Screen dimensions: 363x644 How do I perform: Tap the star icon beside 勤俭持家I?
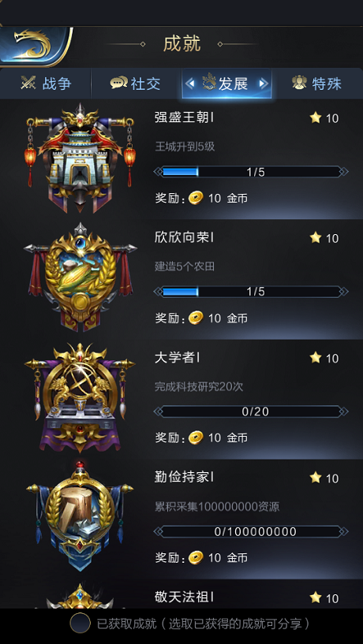click(316, 477)
